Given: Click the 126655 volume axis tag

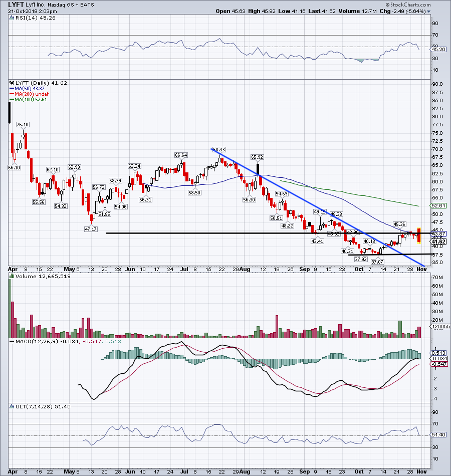Looking at the screenshot, I should [440, 326].
